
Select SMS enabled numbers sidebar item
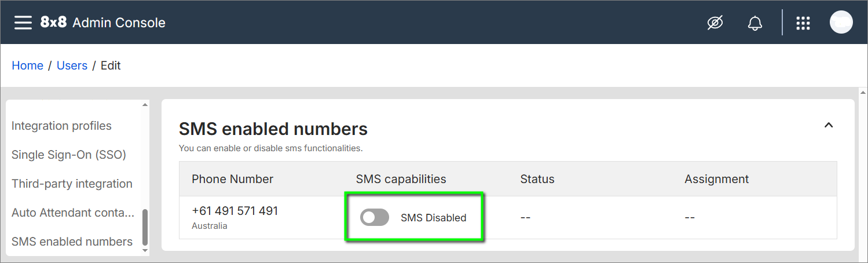[72, 242]
